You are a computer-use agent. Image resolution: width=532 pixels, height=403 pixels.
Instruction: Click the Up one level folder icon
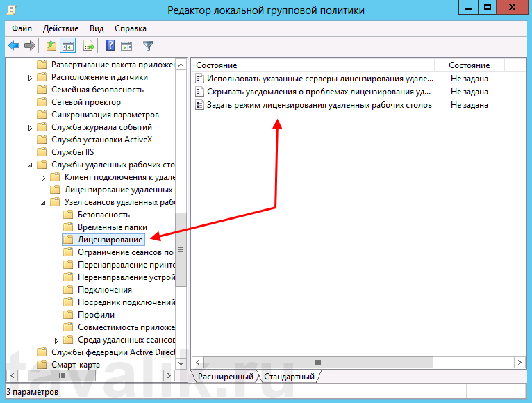(51, 46)
